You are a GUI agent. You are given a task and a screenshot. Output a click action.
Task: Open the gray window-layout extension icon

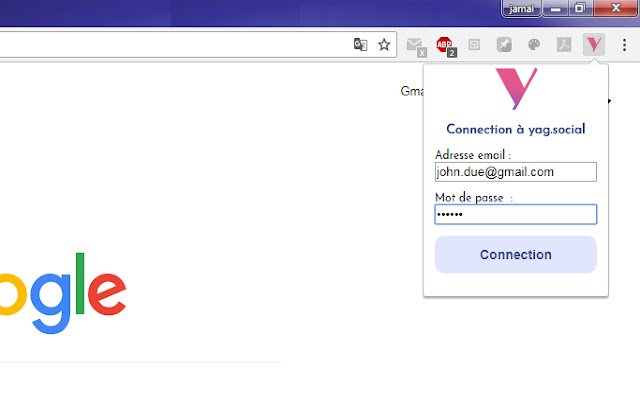474,44
